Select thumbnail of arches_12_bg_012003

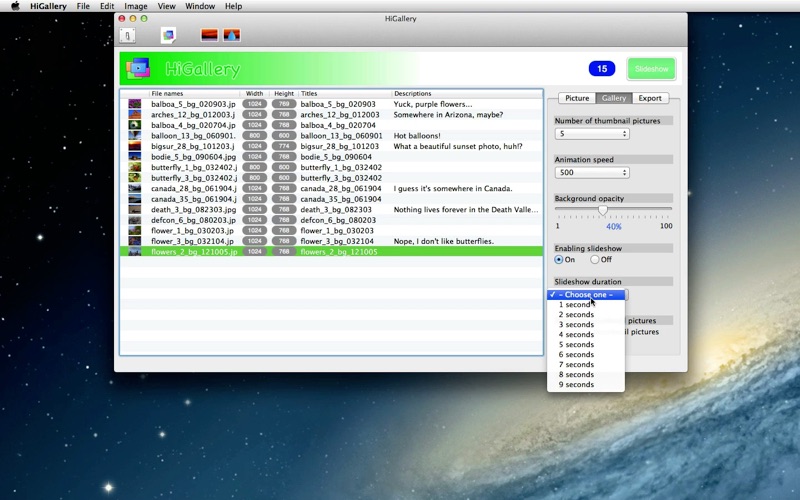[135, 114]
